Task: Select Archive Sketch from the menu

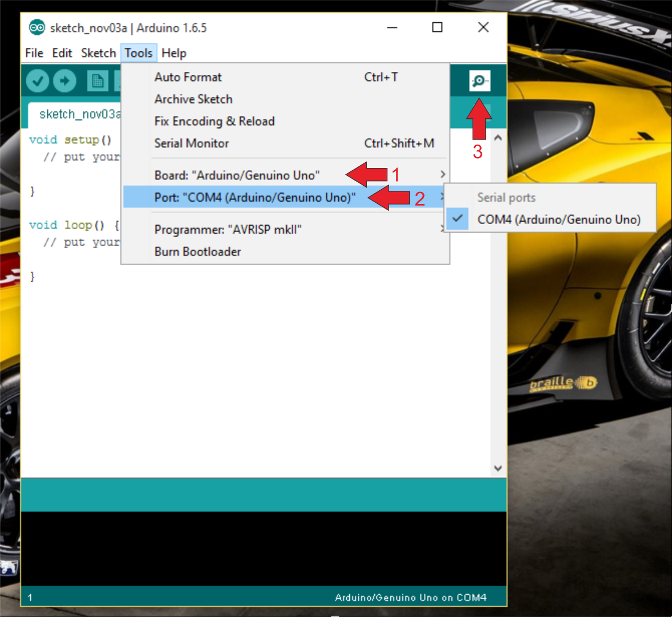Action: tap(193, 99)
